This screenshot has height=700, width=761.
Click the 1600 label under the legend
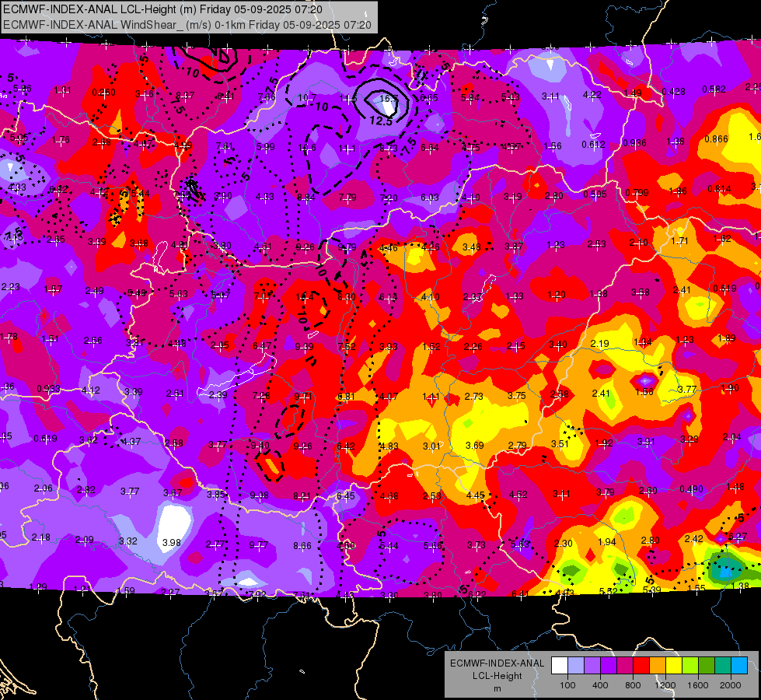click(698, 685)
